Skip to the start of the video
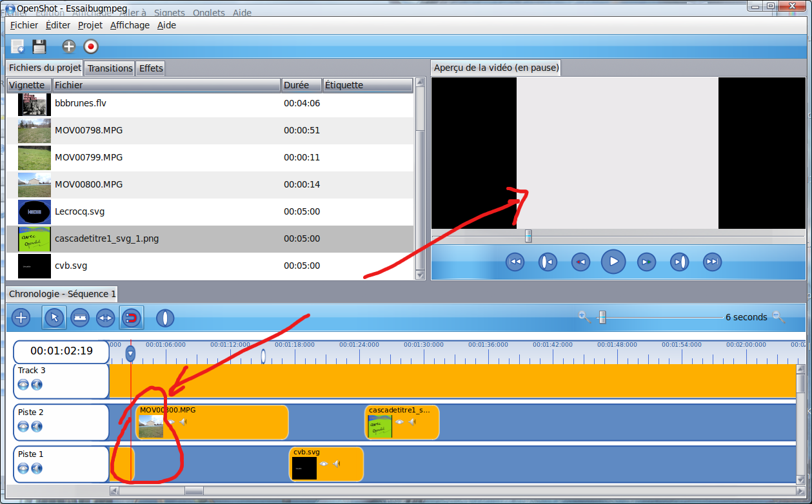 click(515, 262)
